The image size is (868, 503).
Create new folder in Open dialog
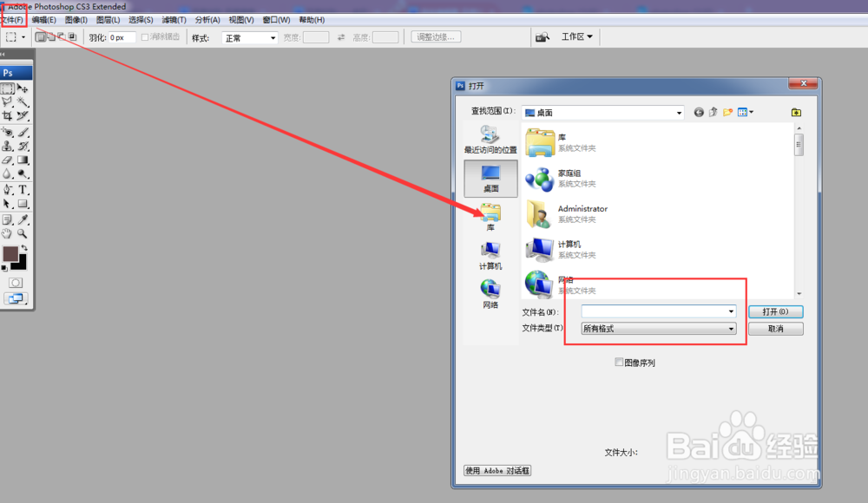coord(727,113)
